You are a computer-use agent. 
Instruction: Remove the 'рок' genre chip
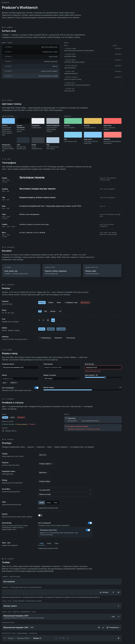(x=7, y=383)
